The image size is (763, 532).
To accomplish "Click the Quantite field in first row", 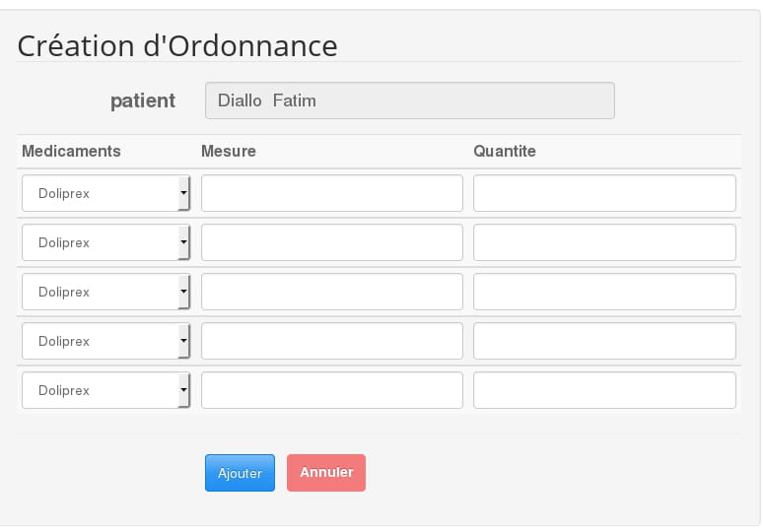I will coord(604,193).
